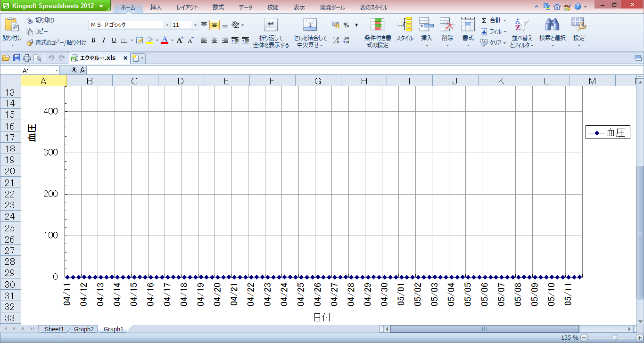Screen dimensions: 644x343
Task: Save the workbook with the floppy icon
Action: click(x=17, y=58)
